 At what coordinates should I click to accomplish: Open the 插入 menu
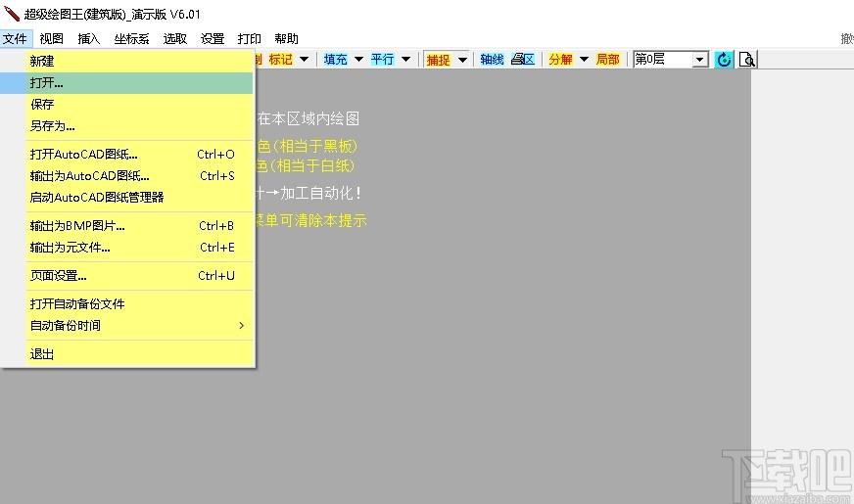(89, 38)
